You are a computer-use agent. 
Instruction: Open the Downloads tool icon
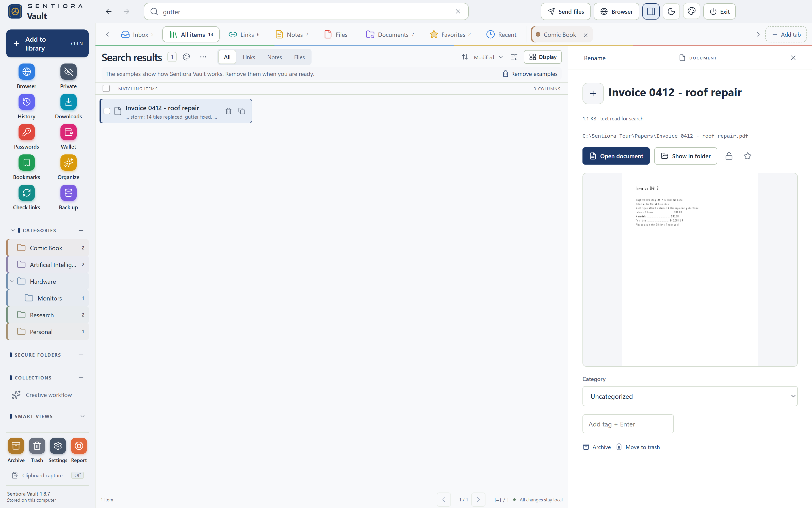(68, 102)
